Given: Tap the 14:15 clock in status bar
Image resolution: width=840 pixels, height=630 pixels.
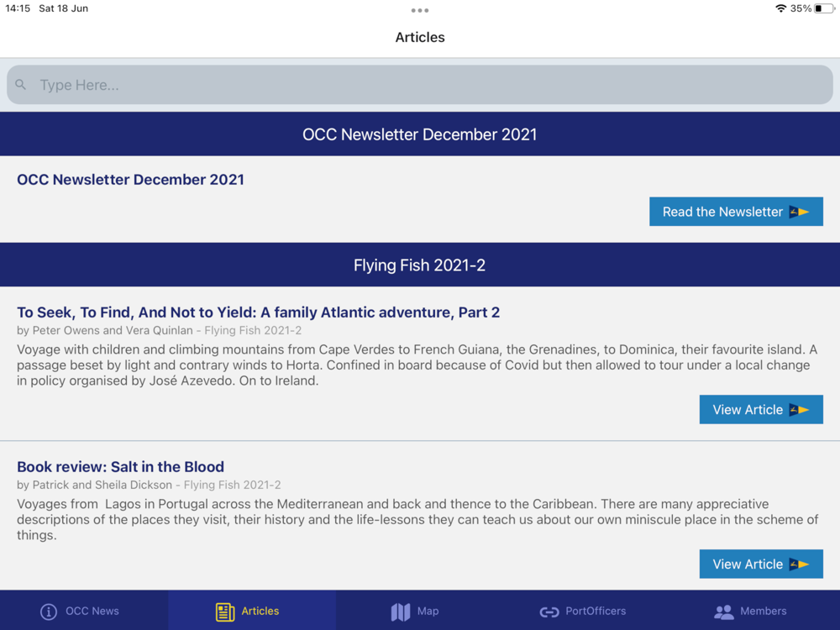Looking at the screenshot, I should click(18, 8).
